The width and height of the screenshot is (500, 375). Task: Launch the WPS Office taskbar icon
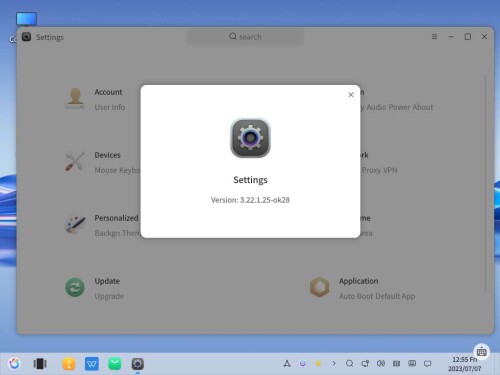click(x=92, y=364)
